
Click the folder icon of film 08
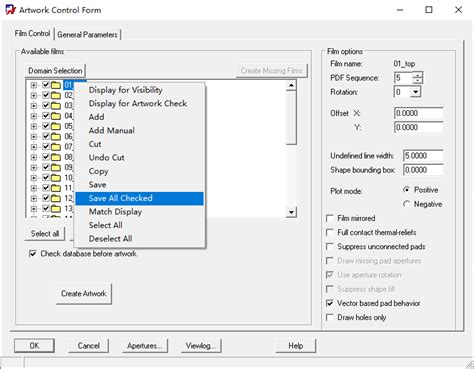coord(56,157)
